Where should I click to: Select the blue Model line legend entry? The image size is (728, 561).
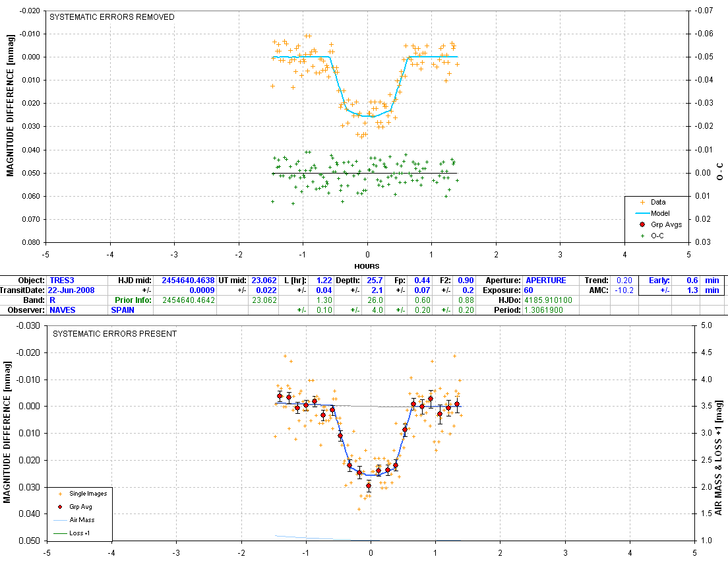pyautogui.click(x=641, y=213)
